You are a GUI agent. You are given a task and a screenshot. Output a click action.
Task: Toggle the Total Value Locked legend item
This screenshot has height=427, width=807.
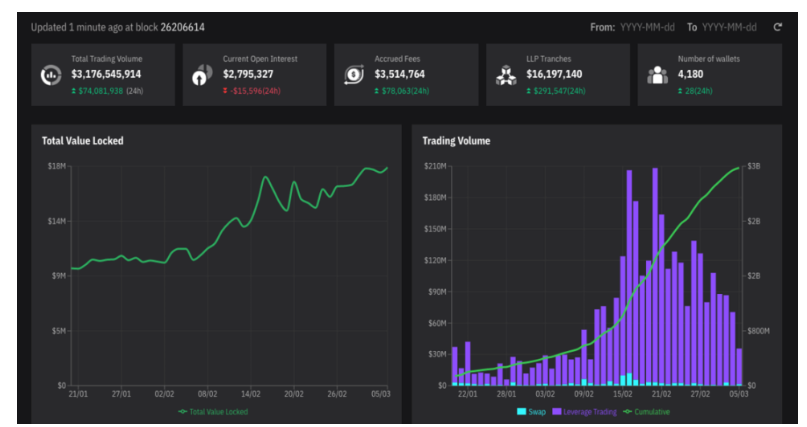(x=213, y=412)
